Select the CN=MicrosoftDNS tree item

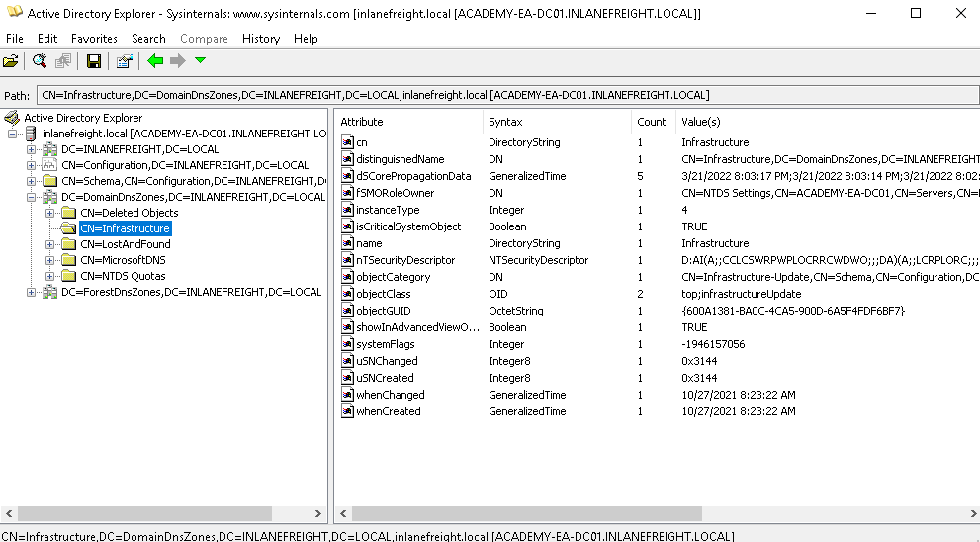pyautogui.click(x=124, y=260)
